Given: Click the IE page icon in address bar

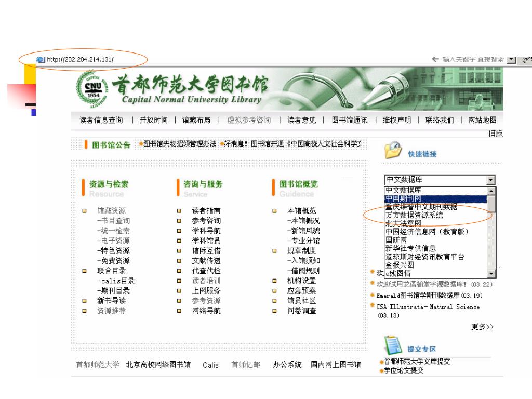Looking at the screenshot, I should coord(41,60).
